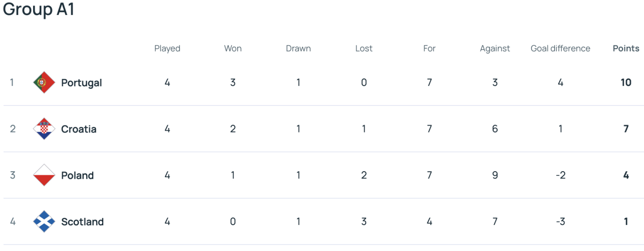Image resolution: width=644 pixels, height=251 pixels.
Task: Select the Points column header
Action: click(626, 49)
